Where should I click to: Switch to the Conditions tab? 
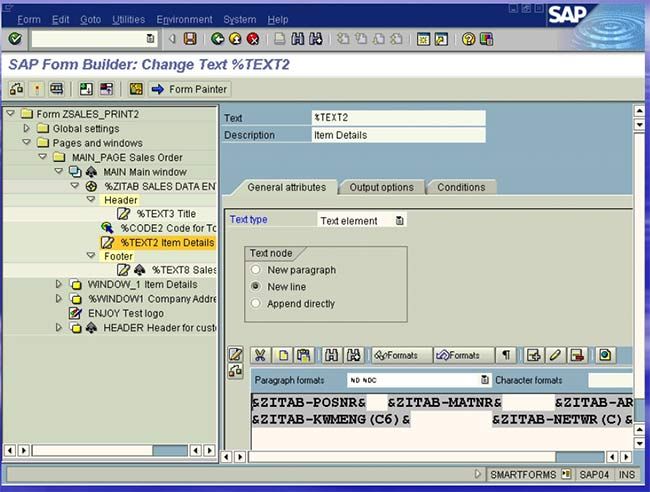[x=461, y=187]
